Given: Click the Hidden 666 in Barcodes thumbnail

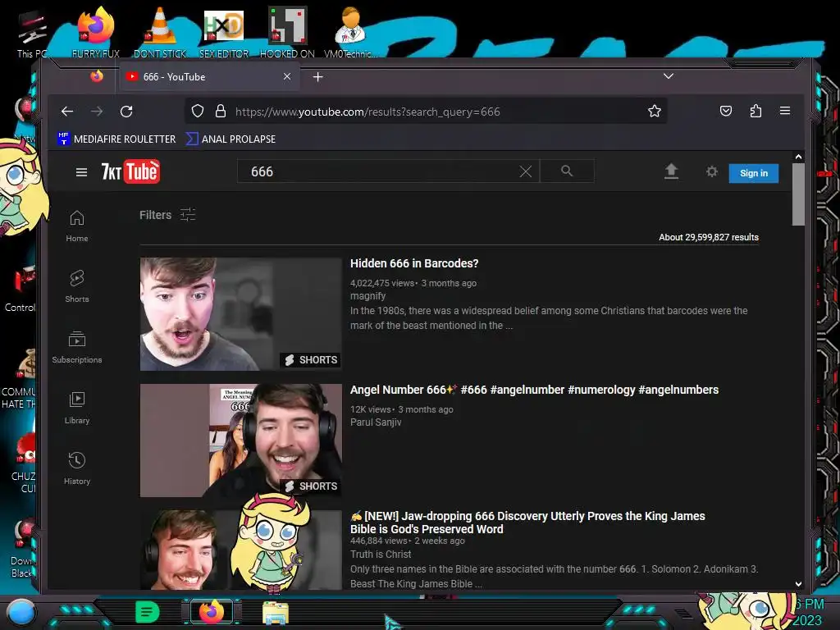Looking at the screenshot, I should tap(240, 314).
